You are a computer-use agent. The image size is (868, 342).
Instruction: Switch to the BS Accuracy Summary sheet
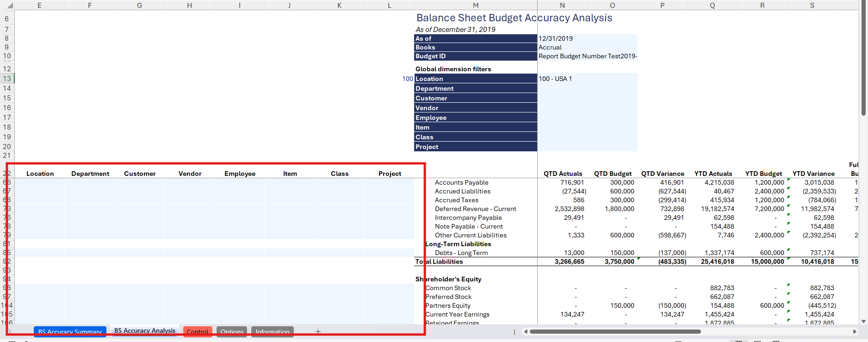(x=70, y=331)
